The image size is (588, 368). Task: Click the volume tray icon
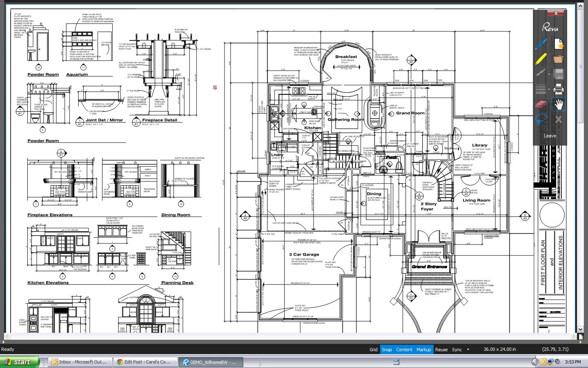pyautogui.click(x=557, y=362)
